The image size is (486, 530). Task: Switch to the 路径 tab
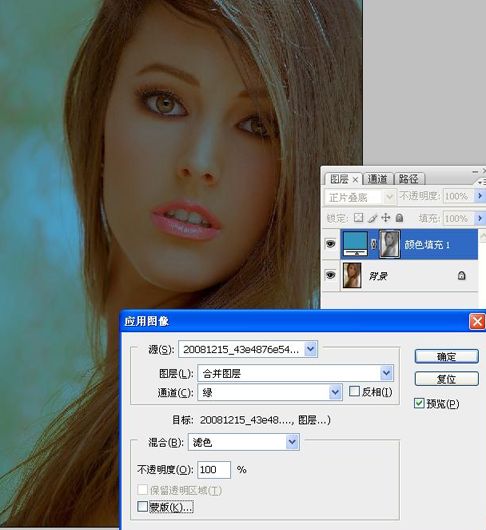coord(408,179)
